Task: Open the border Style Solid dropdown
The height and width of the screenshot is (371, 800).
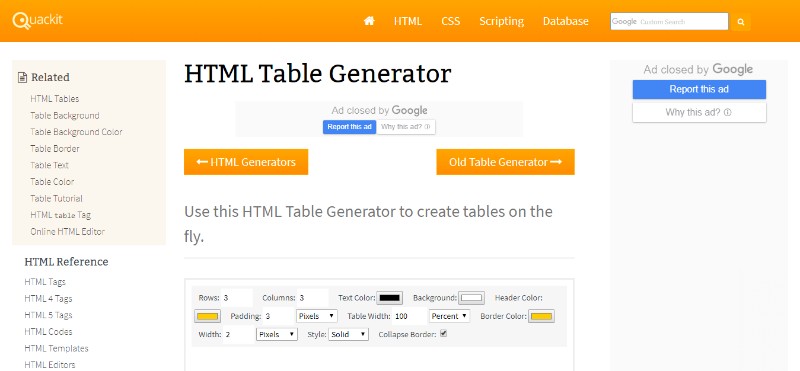Action: click(x=348, y=335)
